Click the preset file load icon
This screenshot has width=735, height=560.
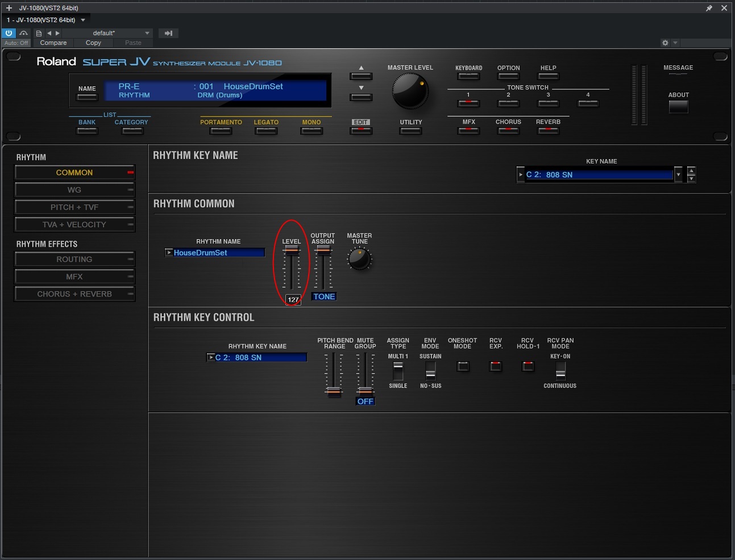click(x=39, y=33)
